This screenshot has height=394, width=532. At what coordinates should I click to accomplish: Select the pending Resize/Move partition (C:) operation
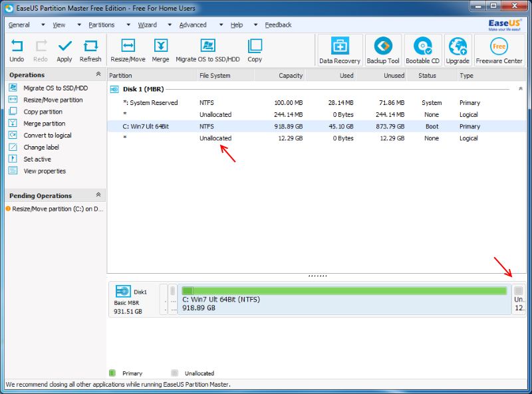[x=55, y=209]
